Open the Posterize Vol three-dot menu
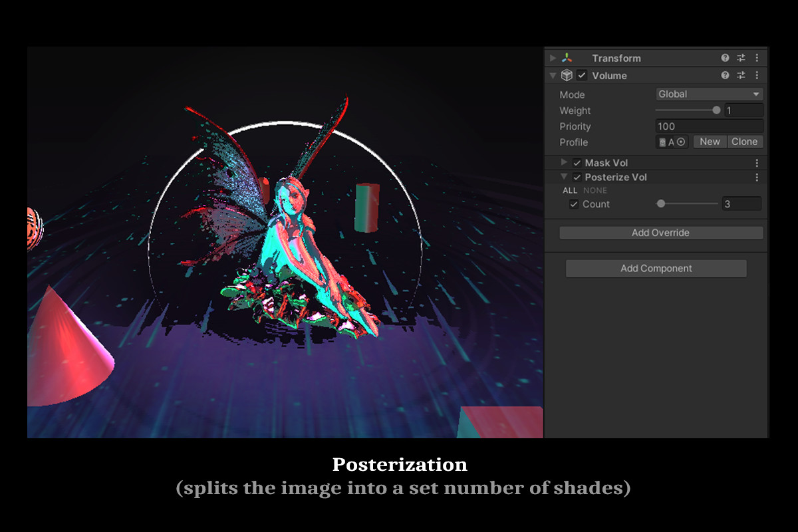Screen dimensions: 798x532 click(757, 177)
